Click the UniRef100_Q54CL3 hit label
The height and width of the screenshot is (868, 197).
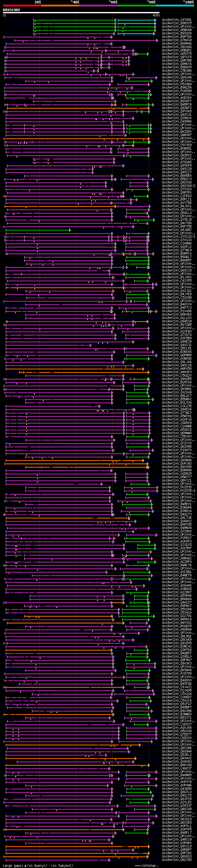[x=177, y=213]
